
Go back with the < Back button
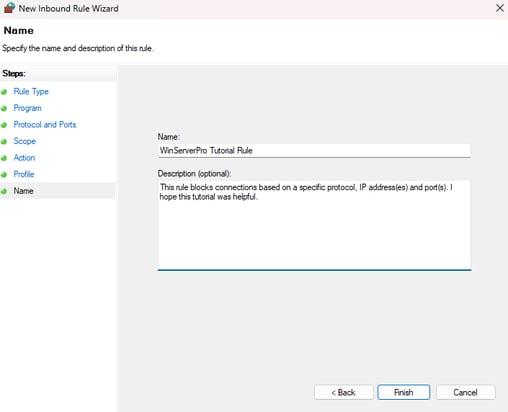(x=343, y=392)
